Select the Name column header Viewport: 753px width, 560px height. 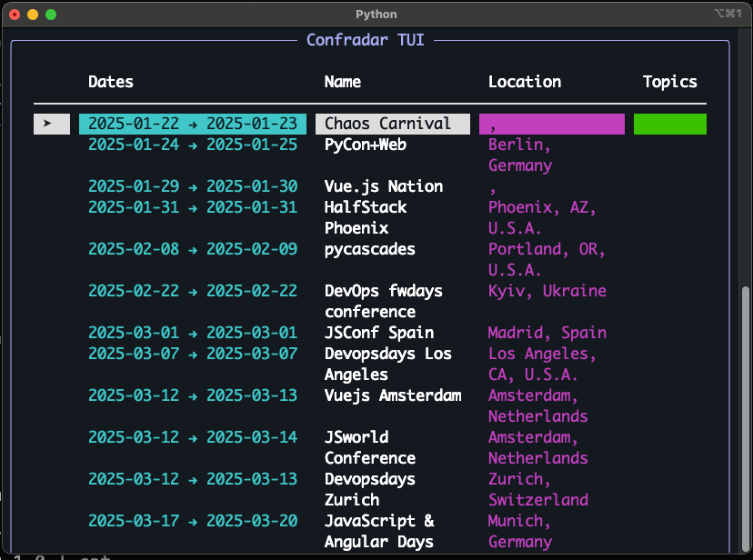[x=343, y=82]
